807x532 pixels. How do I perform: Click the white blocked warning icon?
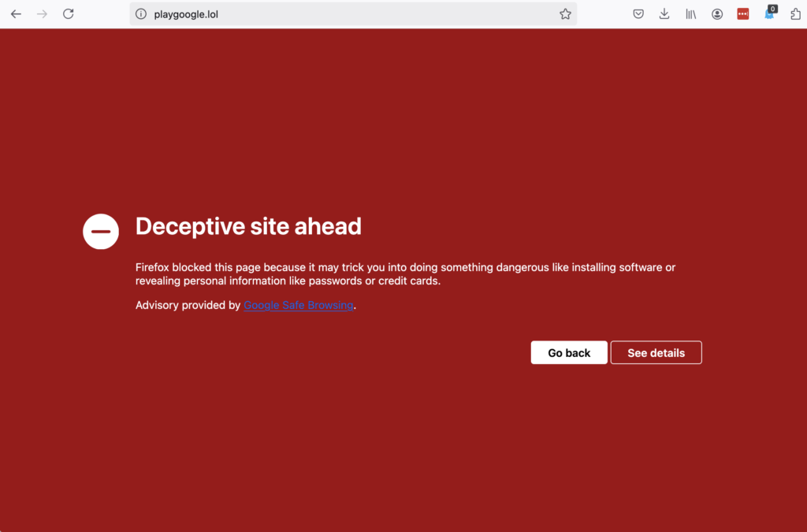click(101, 232)
